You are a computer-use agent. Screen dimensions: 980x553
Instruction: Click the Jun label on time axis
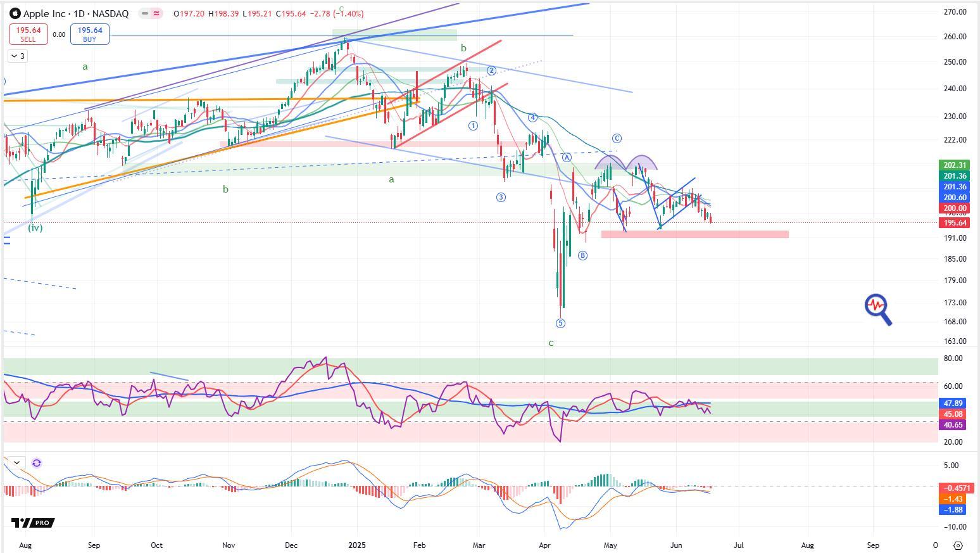[x=675, y=545]
